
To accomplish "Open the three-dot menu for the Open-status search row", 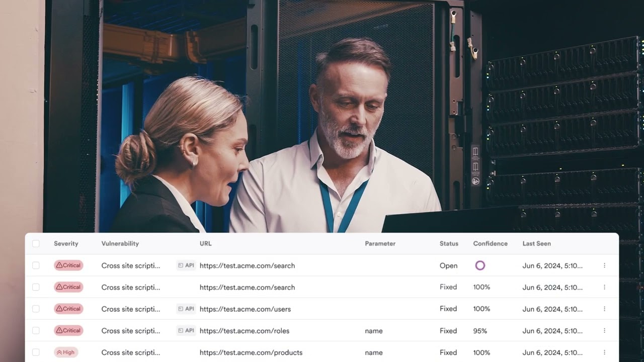I will click(604, 265).
